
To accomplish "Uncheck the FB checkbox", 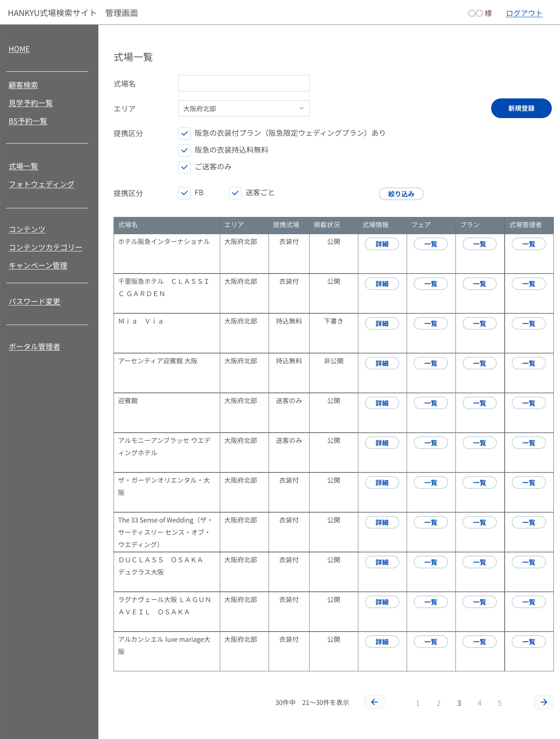I will pos(184,193).
